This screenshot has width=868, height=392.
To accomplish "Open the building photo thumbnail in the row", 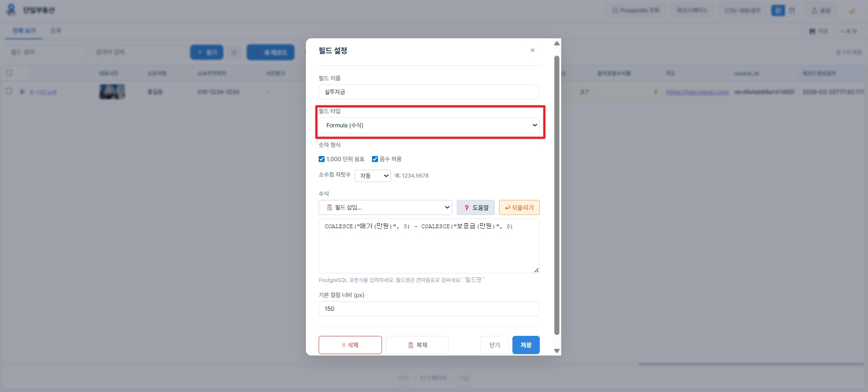I will pyautogui.click(x=112, y=92).
